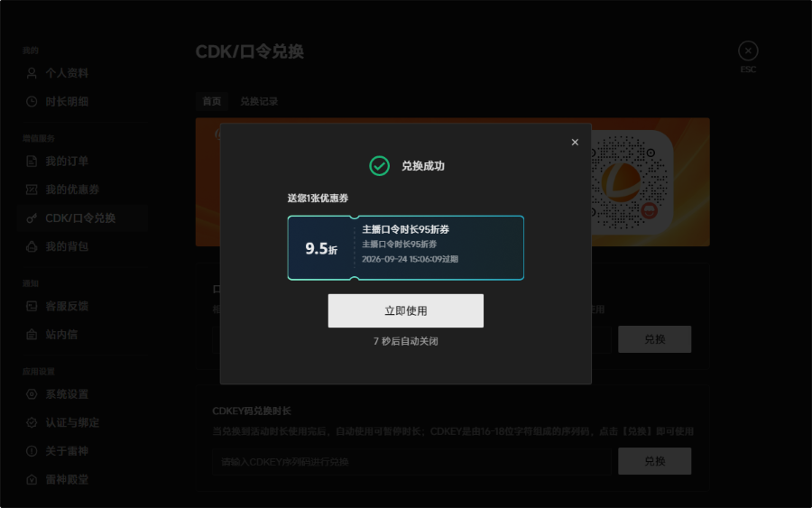Close the 兑换成功 dialog with the X
The height and width of the screenshot is (508, 812).
pos(575,143)
